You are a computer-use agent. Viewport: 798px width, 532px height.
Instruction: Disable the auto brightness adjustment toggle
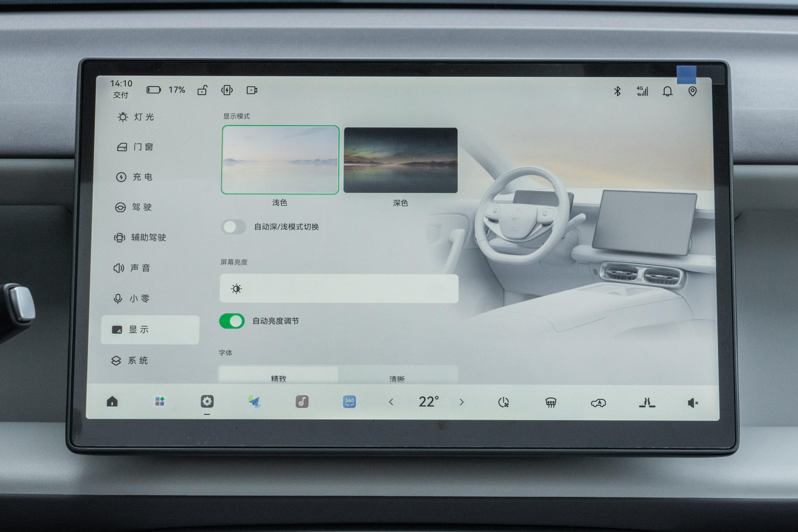pos(232,321)
